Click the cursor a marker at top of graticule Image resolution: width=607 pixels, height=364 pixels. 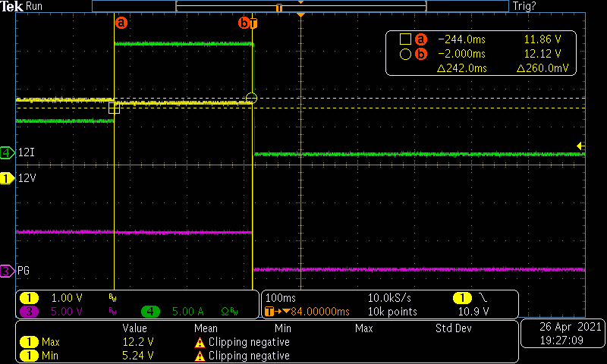tap(121, 23)
